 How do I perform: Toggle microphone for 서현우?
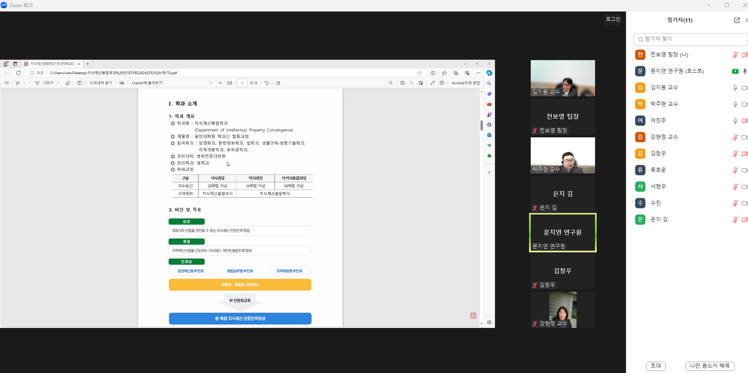tap(735, 187)
